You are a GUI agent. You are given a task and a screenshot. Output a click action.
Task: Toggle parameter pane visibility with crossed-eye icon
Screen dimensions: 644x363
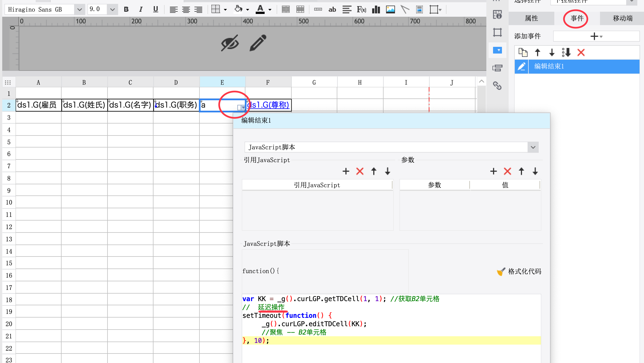(x=230, y=43)
